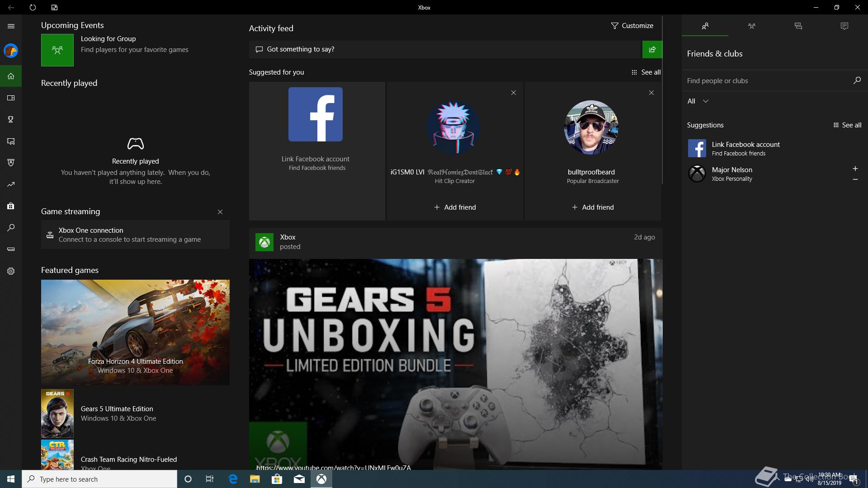Image resolution: width=868 pixels, height=488 pixels.
Task: Click the Looking for Group green tile
Action: tap(57, 50)
